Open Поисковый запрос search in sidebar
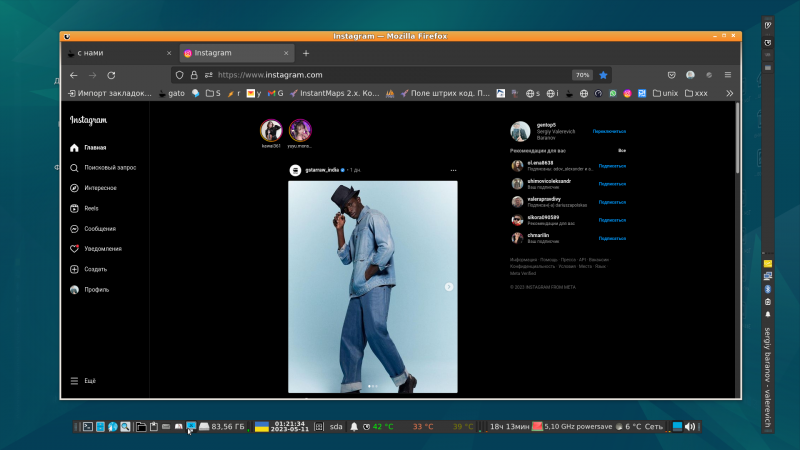Viewport: 800px width, 450px height. (x=74, y=168)
